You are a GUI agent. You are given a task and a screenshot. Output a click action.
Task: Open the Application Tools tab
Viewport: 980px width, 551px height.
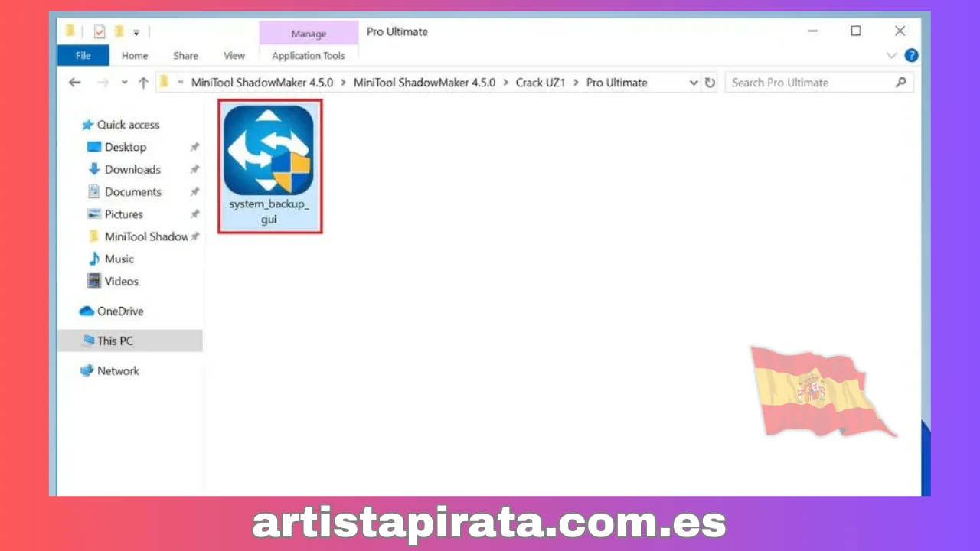pos(309,55)
